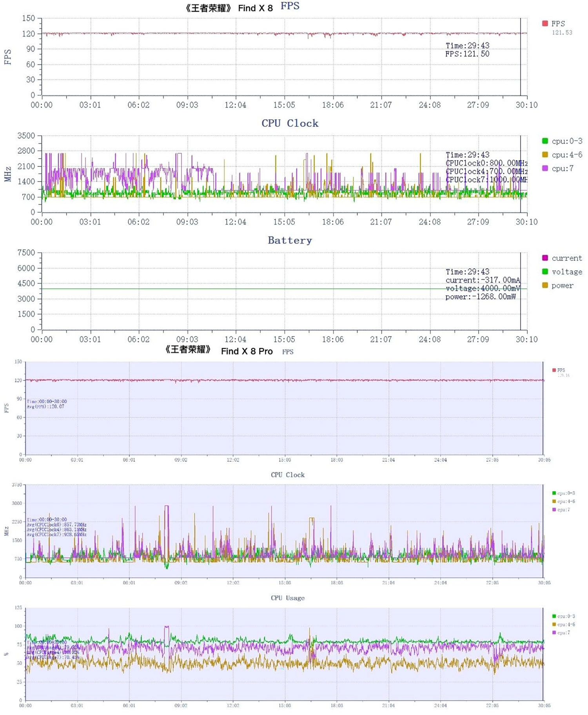Click the 'MHz' axis label of Find X 8 CPU Clock chart
This screenshot has width=588, height=715.
(x=7, y=174)
